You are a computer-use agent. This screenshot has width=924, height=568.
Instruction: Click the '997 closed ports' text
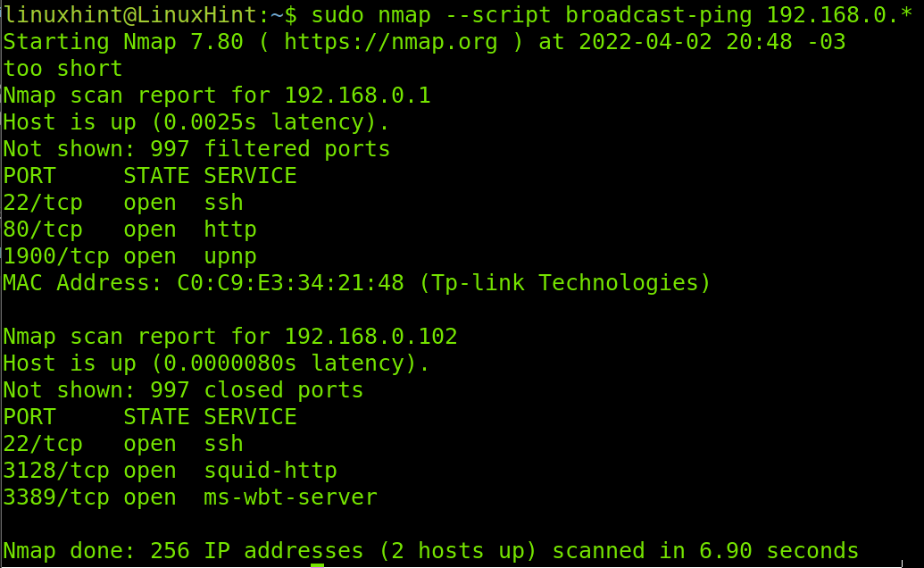pos(257,390)
